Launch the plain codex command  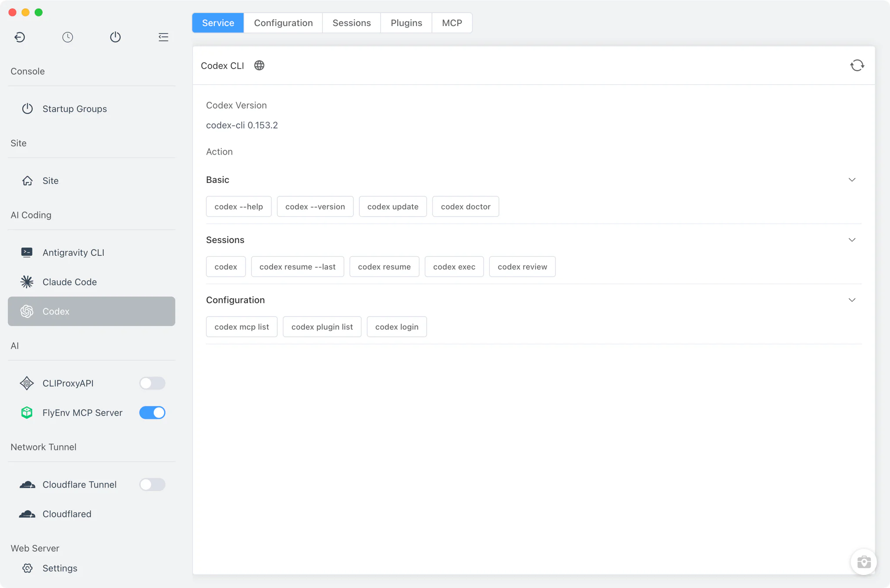[226, 267]
